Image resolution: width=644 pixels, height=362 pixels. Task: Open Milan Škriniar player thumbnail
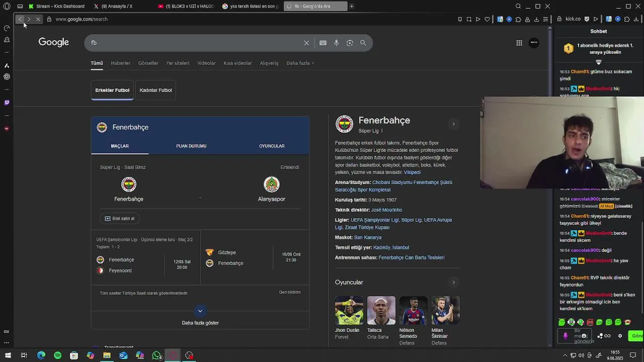(445, 311)
